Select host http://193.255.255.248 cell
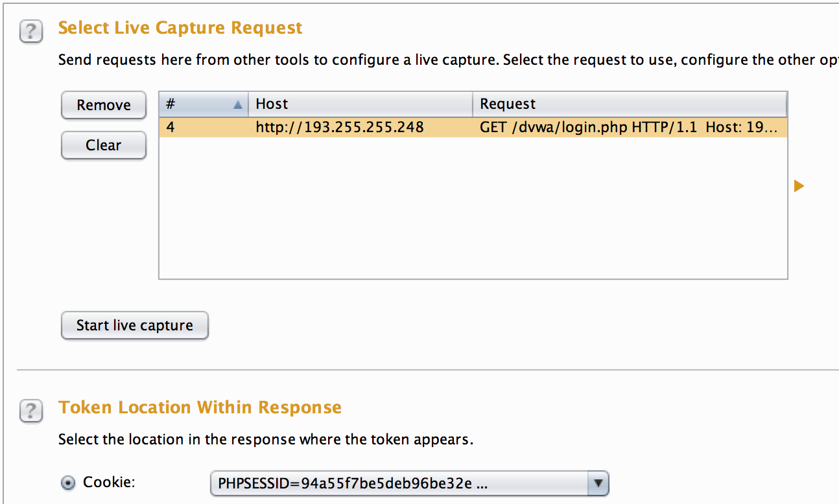Image resolution: width=839 pixels, height=504 pixels. point(360,127)
